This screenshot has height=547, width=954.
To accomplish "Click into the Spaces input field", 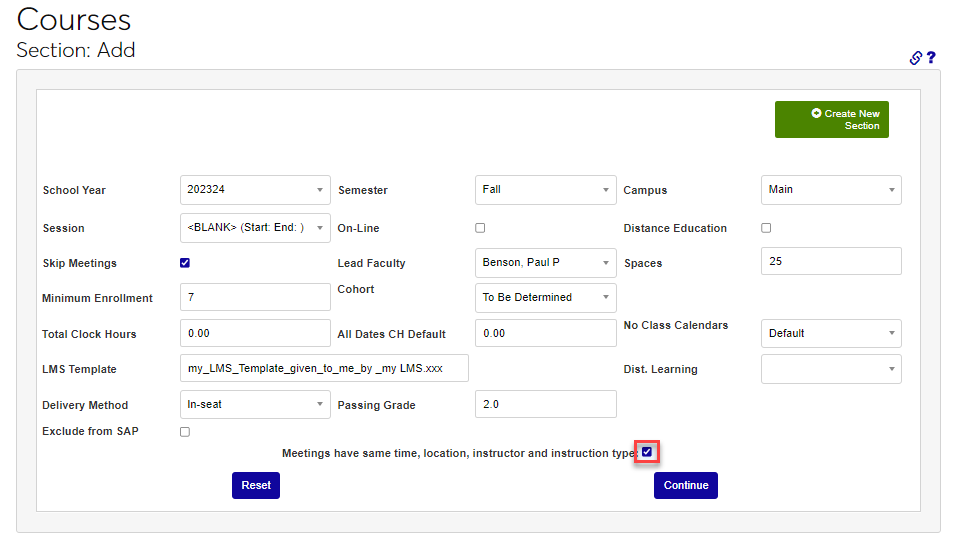I will tap(830, 262).
